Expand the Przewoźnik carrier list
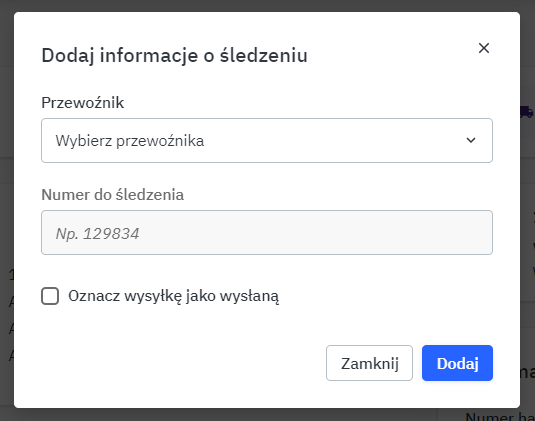The width and height of the screenshot is (535, 421). coord(267,141)
